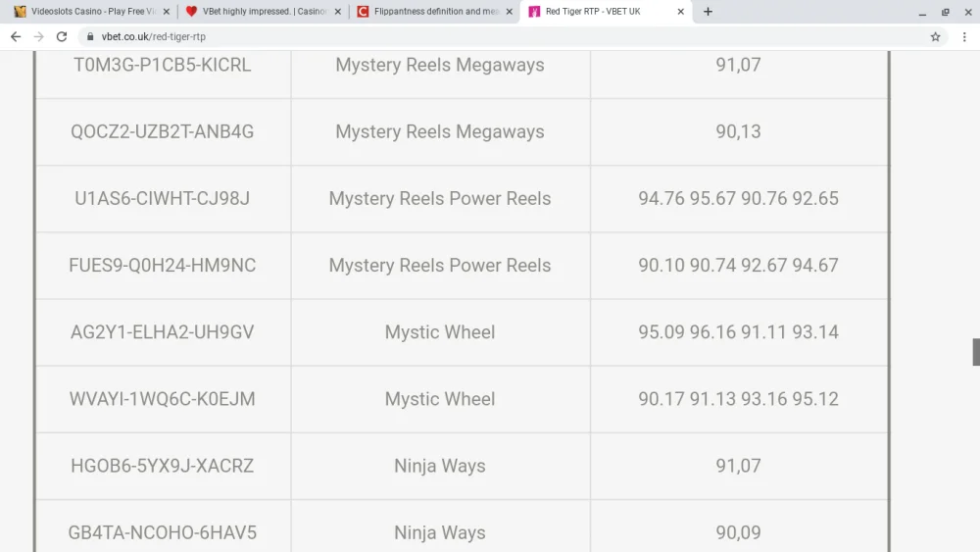Image resolution: width=980 pixels, height=552 pixels.
Task: Click the browser back arrow
Action: tap(16, 37)
